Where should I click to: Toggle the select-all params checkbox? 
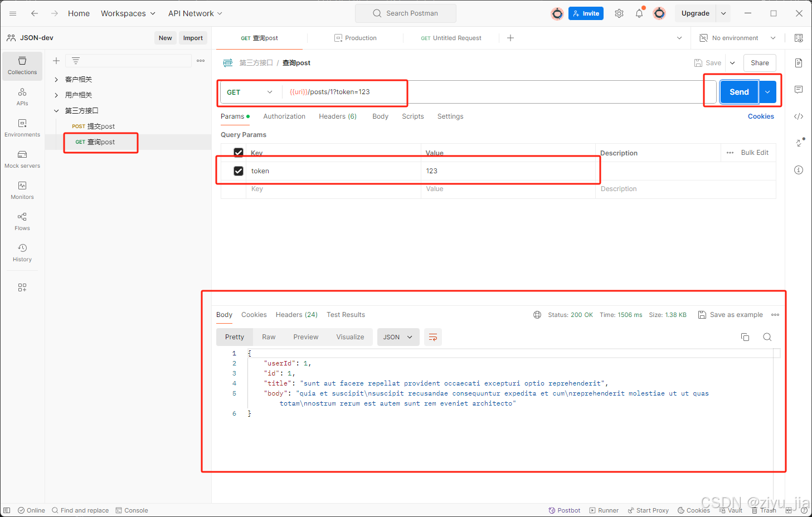pyautogui.click(x=239, y=152)
